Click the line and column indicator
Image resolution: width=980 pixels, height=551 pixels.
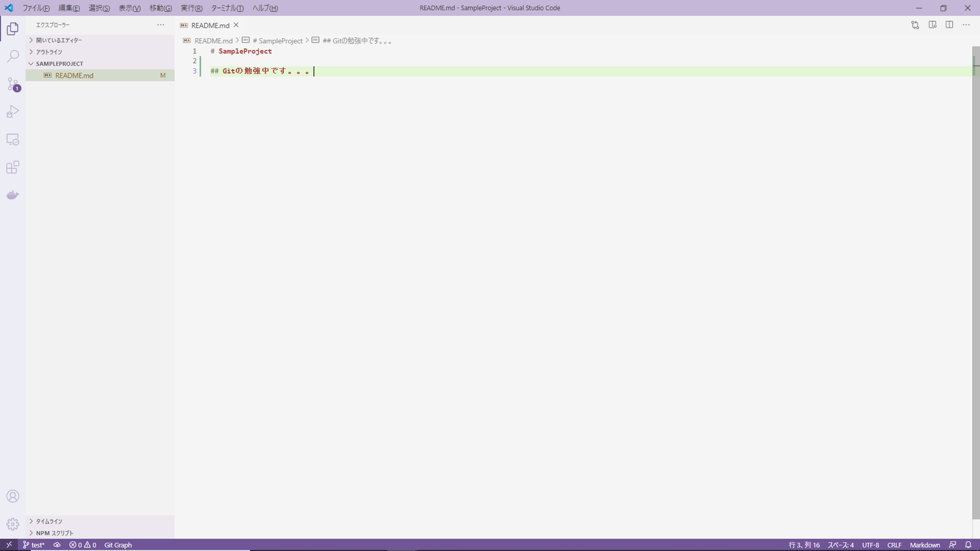(804, 545)
